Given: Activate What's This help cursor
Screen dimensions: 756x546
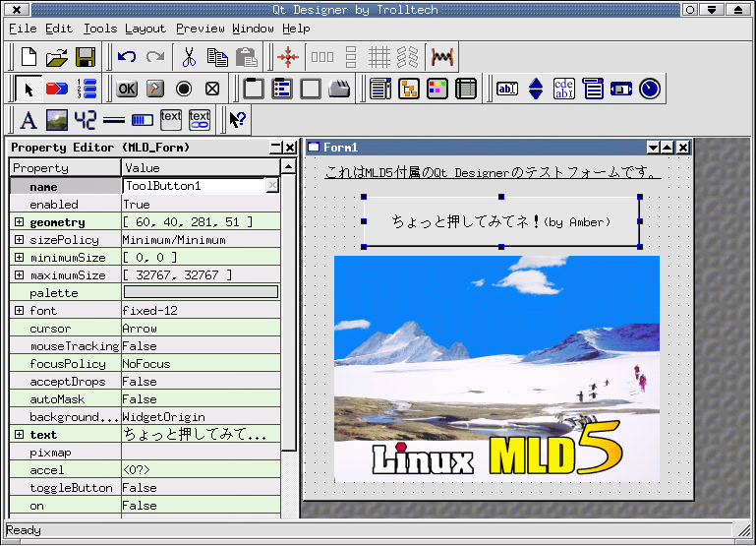Looking at the screenshot, I should point(237,120).
